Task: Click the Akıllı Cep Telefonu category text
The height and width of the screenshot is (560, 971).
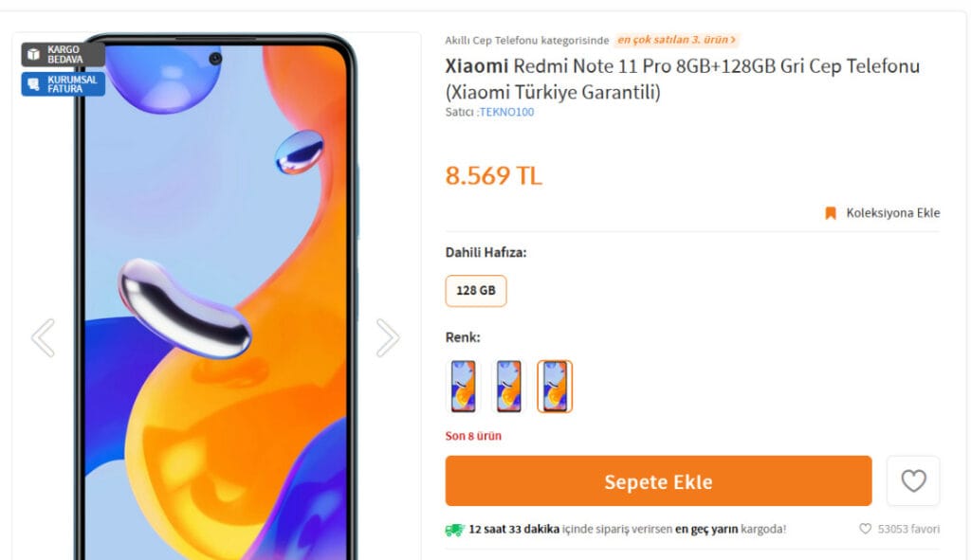Action: point(527,41)
